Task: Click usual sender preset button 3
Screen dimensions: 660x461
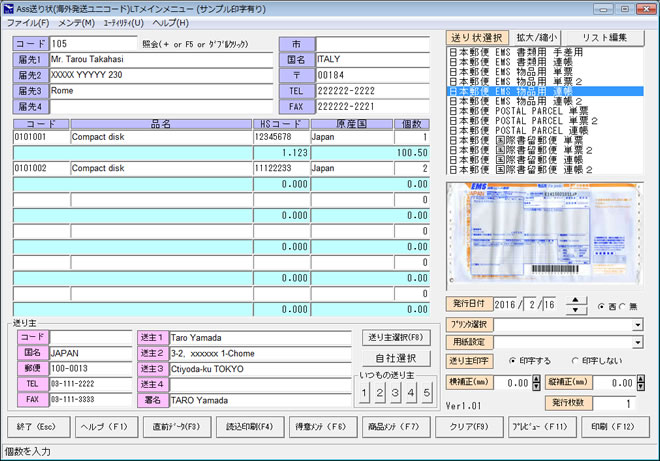Action: point(396,393)
